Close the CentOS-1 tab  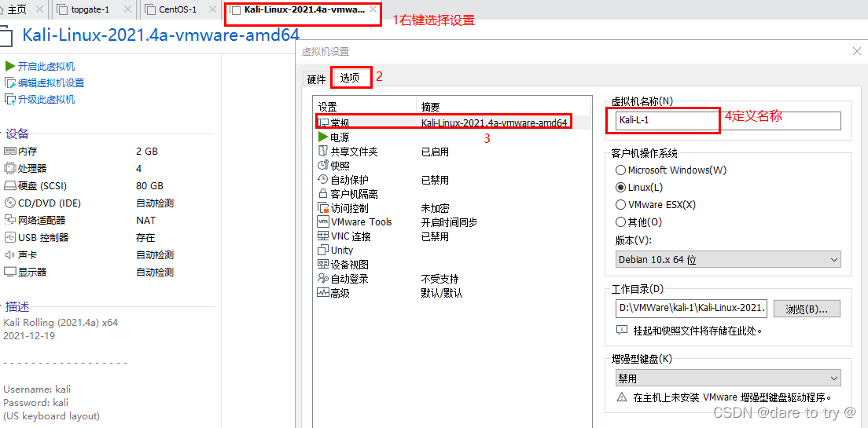pyautogui.click(x=214, y=9)
